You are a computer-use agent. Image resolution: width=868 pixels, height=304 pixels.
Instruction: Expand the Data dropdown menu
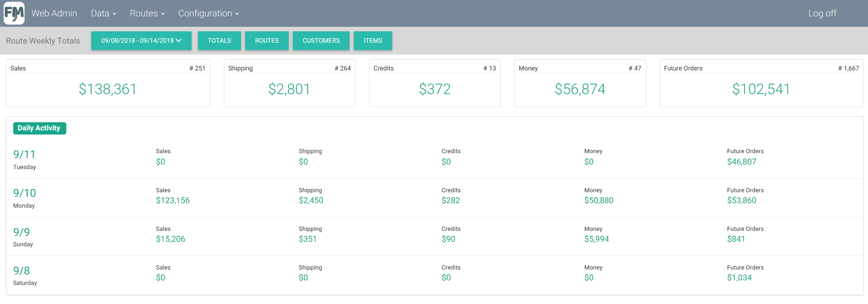(x=103, y=13)
